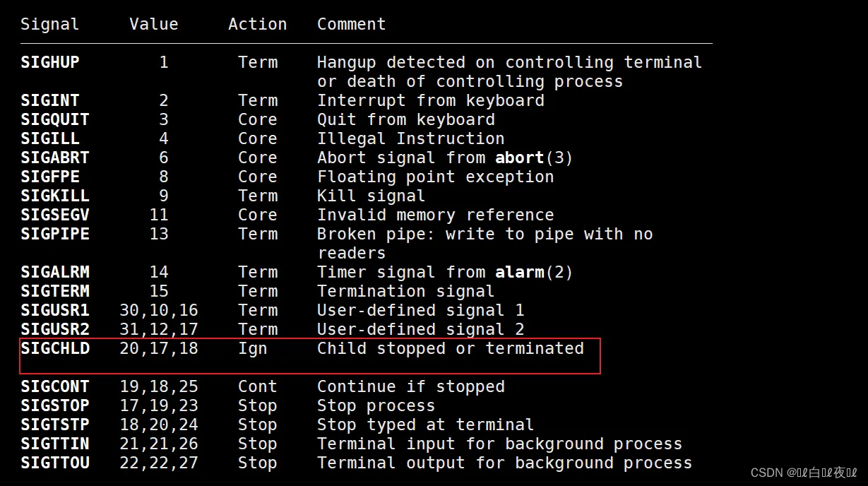Click the bold abort(3) reference

534,158
